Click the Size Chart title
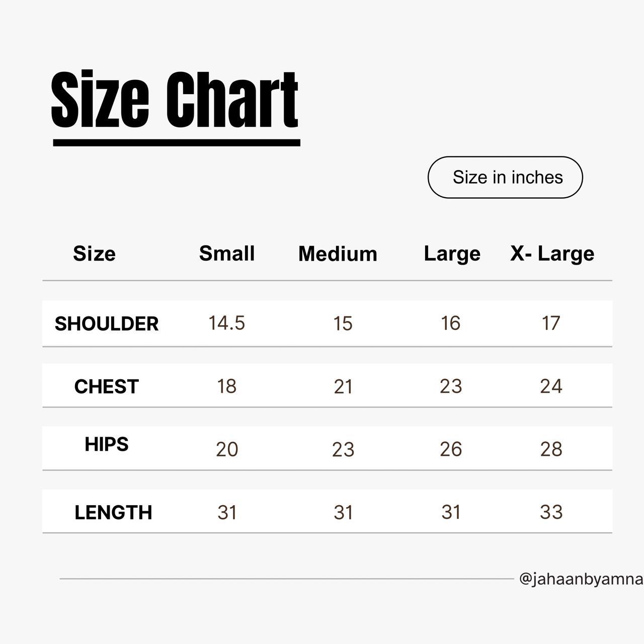644x644 pixels. [175, 99]
